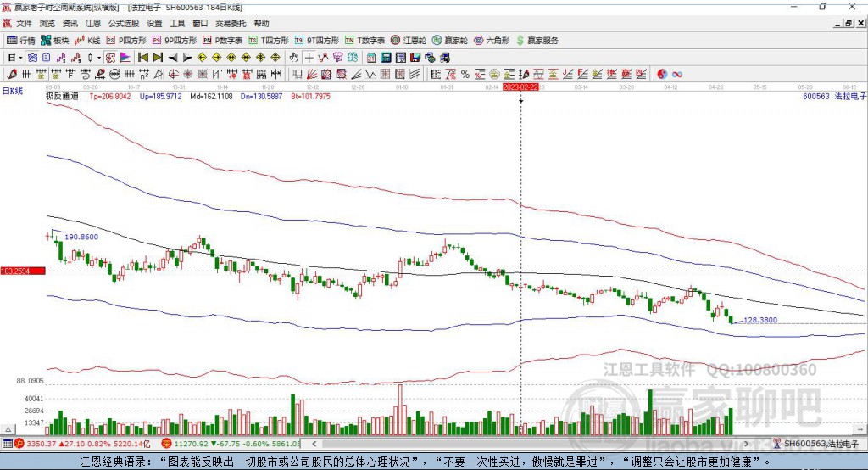
Task: Open the 江恩轮 Gann wheel
Action: tap(409, 41)
